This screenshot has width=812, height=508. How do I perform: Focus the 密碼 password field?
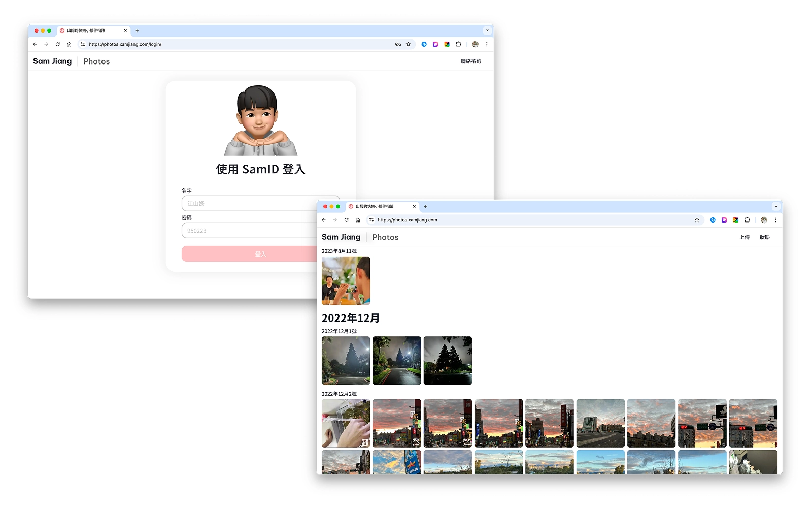click(261, 231)
